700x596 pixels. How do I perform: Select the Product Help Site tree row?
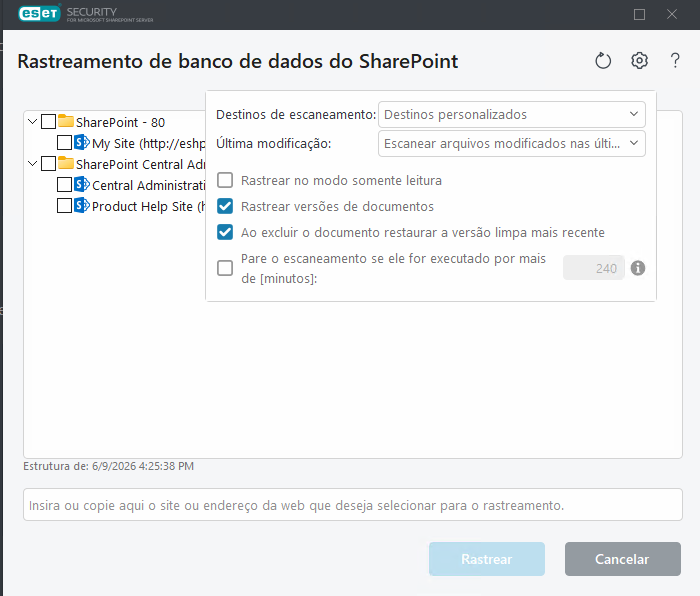point(148,206)
